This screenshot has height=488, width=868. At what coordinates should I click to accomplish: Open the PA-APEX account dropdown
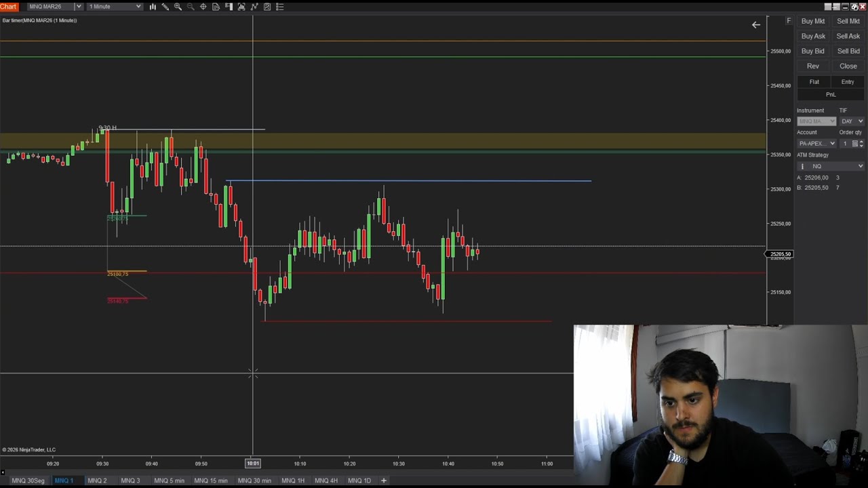point(816,144)
